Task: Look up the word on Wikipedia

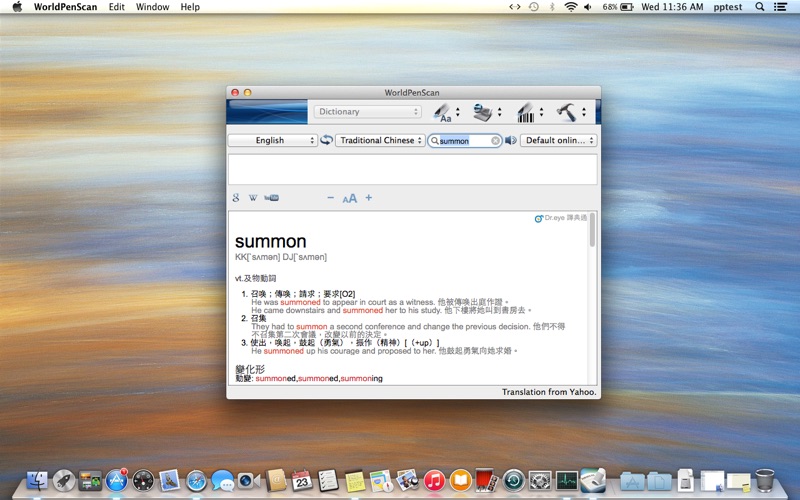Action: 253,198
